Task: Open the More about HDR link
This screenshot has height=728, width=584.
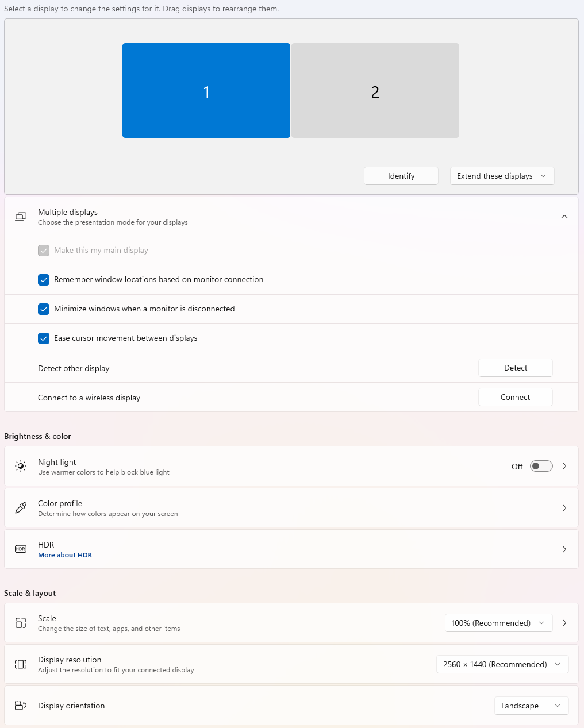Action: 65,555
